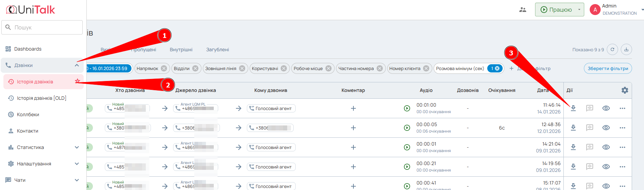Click the users icon in top header
644x190 pixels.
522,10
